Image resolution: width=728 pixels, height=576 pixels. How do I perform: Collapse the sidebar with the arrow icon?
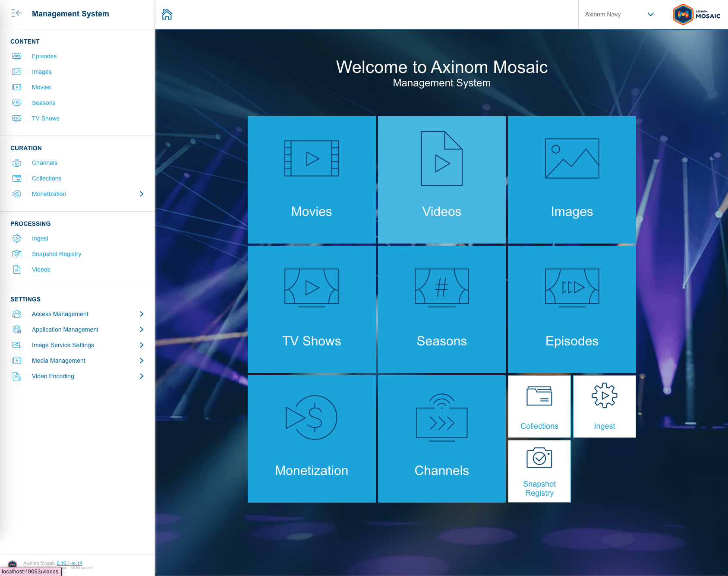pyautogui.click(x=16, y=13)
